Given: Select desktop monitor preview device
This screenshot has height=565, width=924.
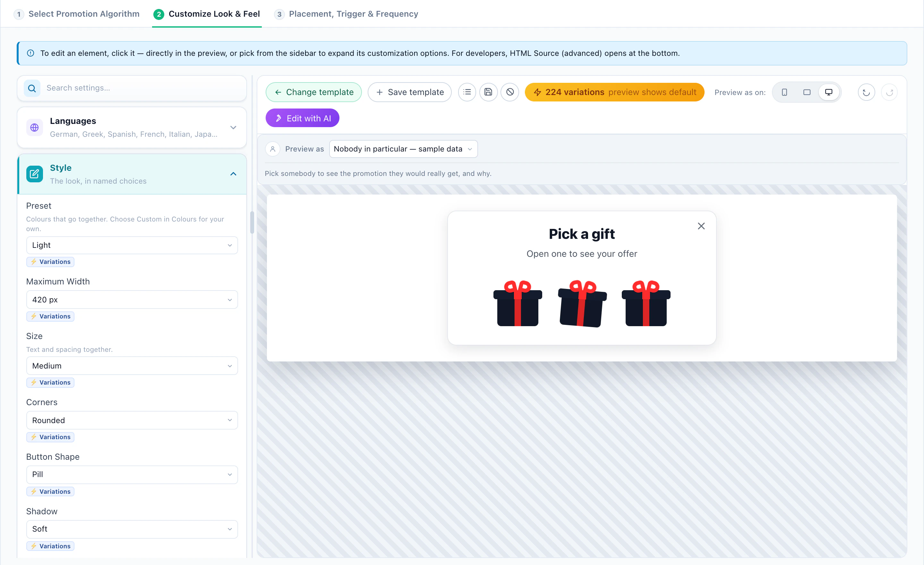Looking at the screenshot, I should point(829,92).
